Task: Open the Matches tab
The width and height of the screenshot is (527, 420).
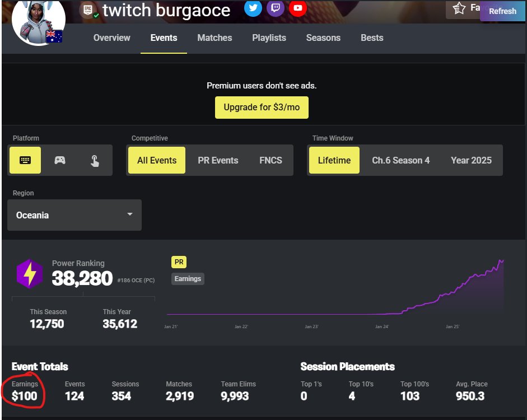Action: point(214,38)
